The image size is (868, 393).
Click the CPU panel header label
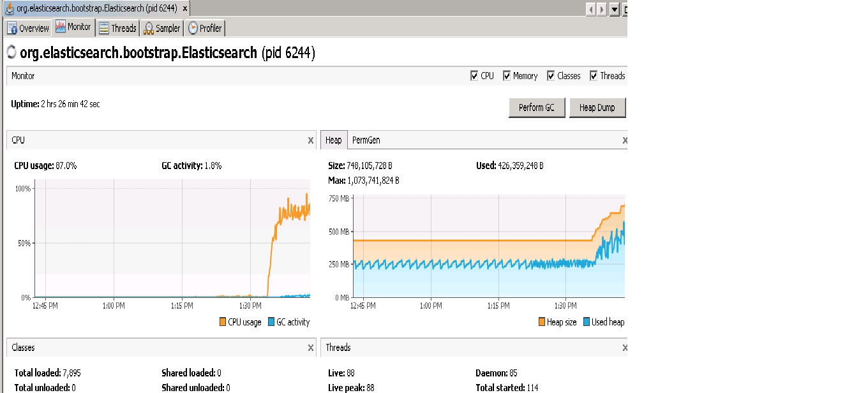pyautogui.click(x=18, y=140)
